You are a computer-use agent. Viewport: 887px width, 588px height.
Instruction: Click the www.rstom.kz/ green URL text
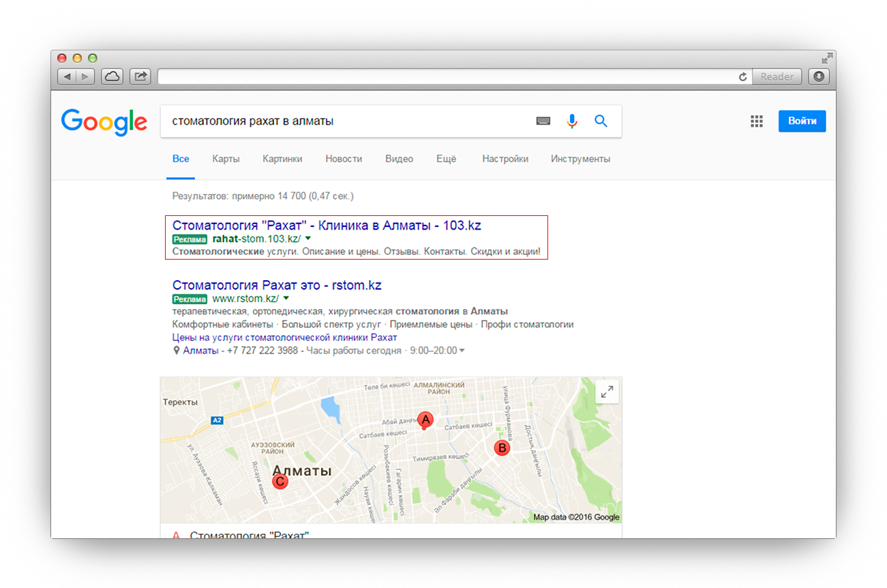[x=245, y=298]
